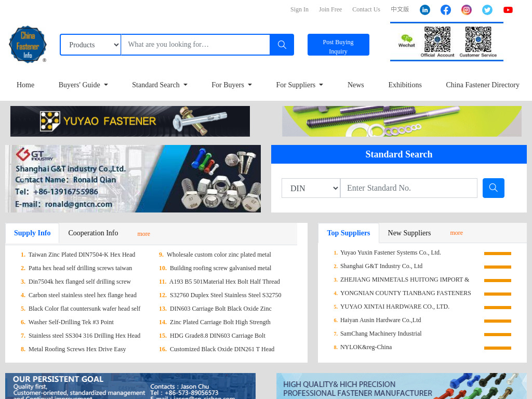Open Haiyan Ausin Hardware Co.,Ltd supplier
The width and height of the screenshot is (532, 399).
click(x=381, y=320)
